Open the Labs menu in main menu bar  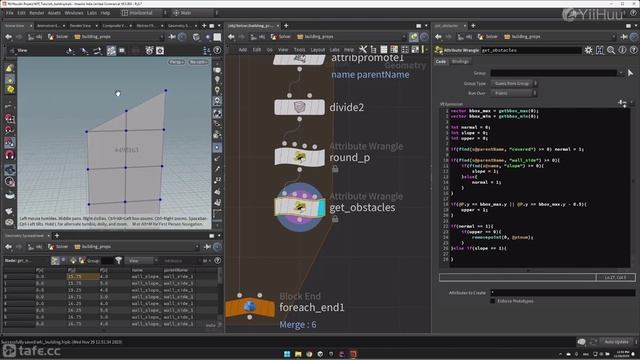pos(92,13)
